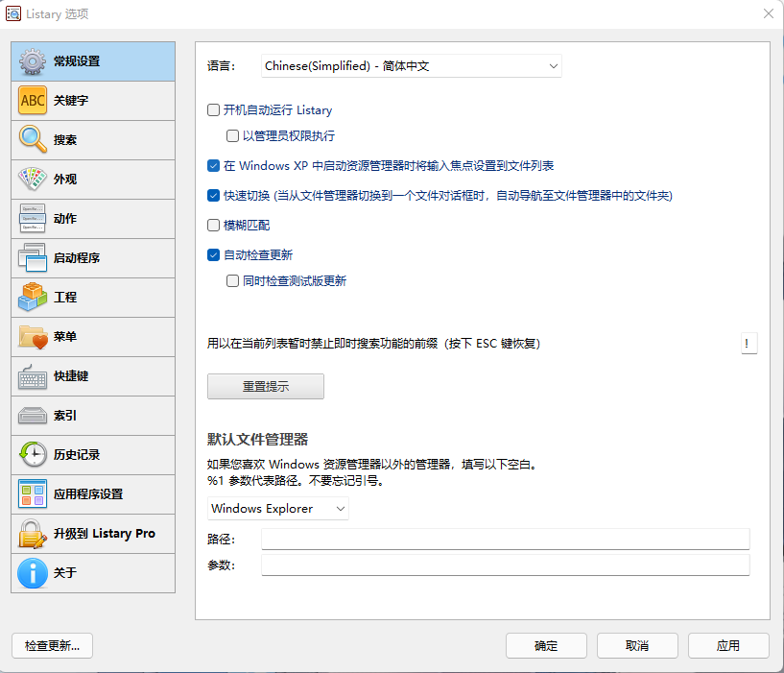
Task: Click the 应用 button
Action: click(728, 645)
